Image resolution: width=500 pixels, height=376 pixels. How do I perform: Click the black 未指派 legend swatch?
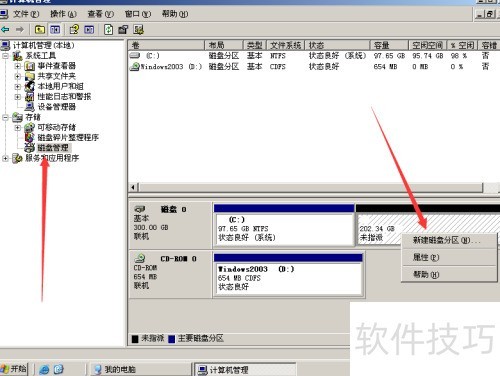click(x=135, y=339)
